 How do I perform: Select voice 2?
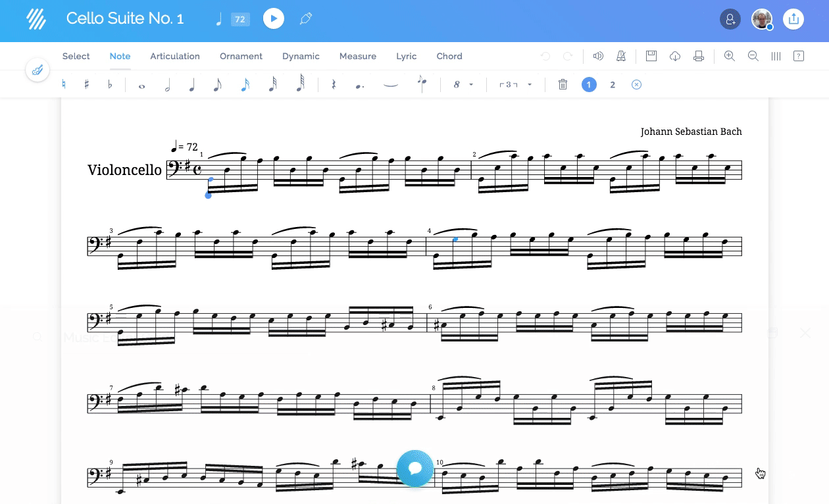613,85
